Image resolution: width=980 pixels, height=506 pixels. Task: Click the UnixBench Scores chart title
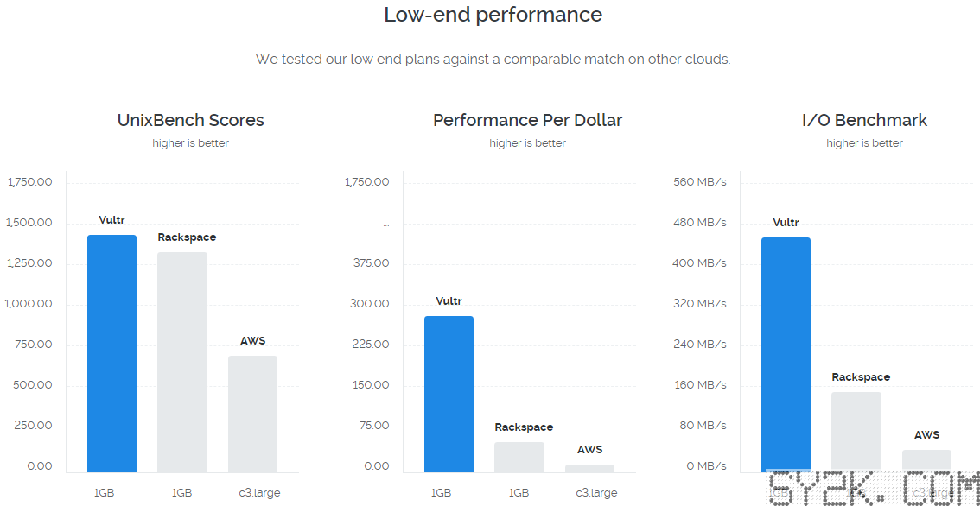[x=191, y=120]
